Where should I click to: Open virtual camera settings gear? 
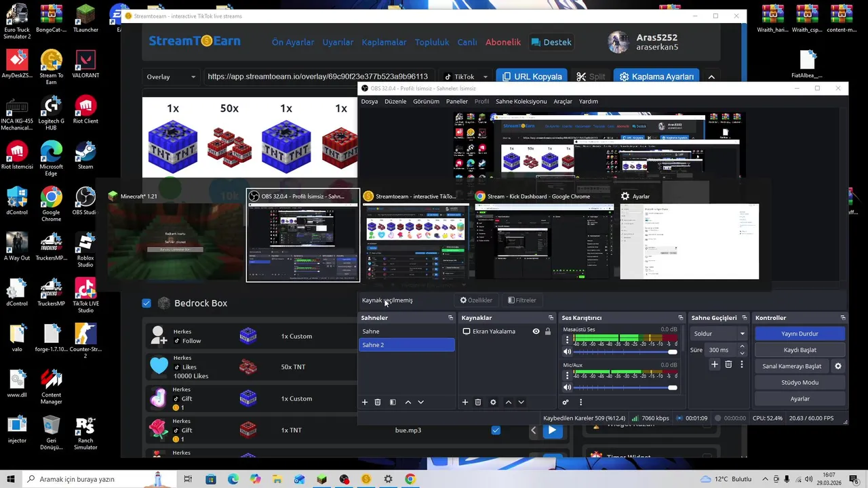[838, 366]
